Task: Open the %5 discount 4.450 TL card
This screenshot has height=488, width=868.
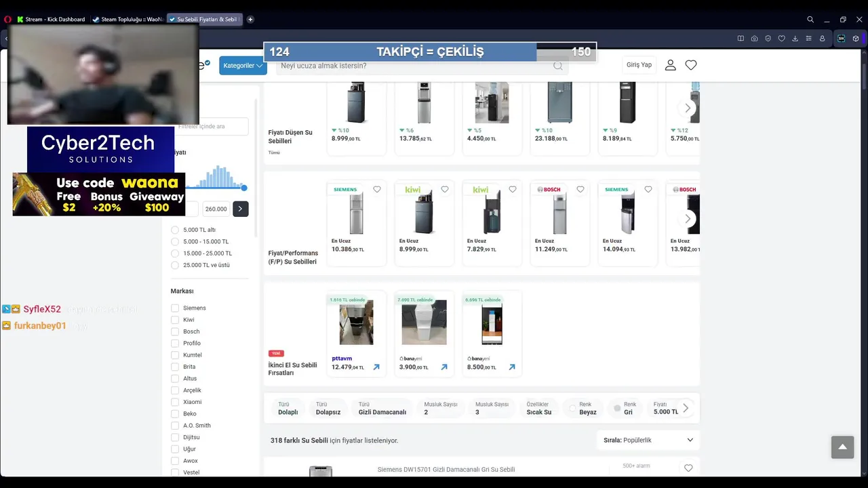Action: pyautogui.click(x=492, y=119)
